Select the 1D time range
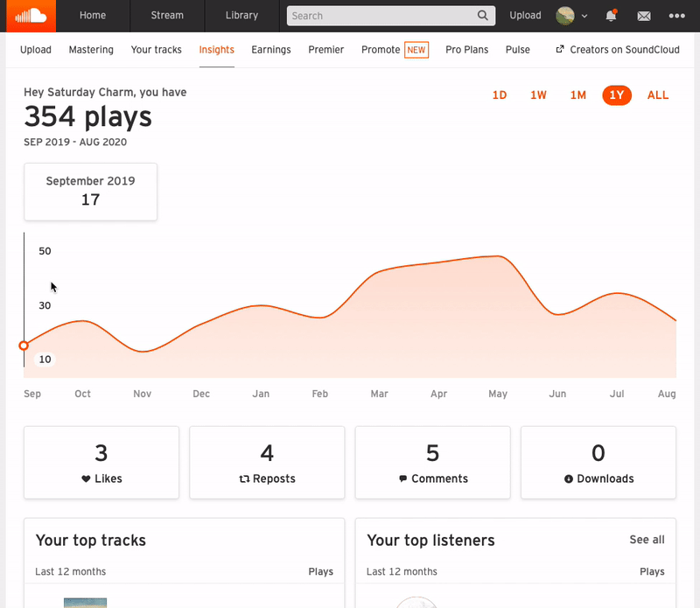Image resolution: width=700 pixels, height=608 pixels. [x=500, y=95]
